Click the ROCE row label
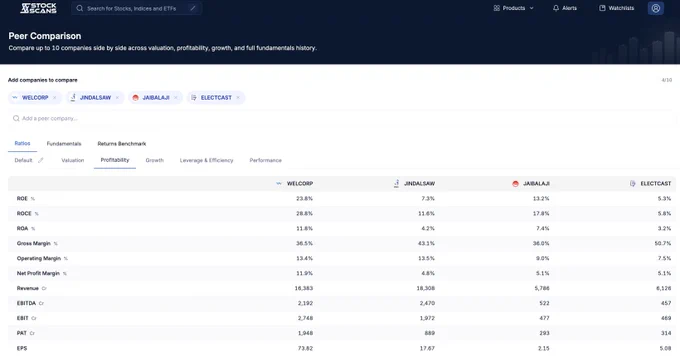The image size is (680, 363). tap(24, 213)
